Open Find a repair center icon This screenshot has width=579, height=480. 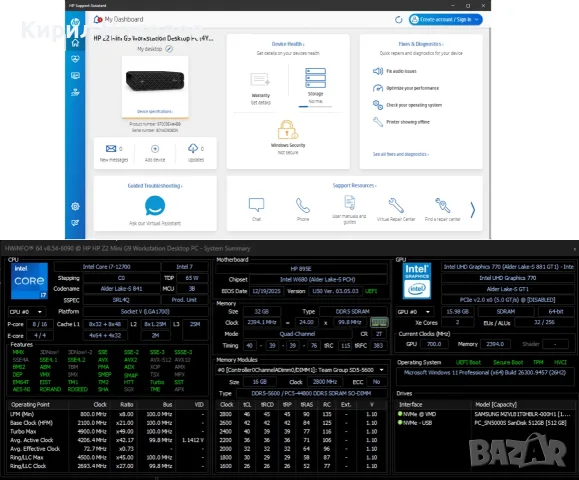442,205
